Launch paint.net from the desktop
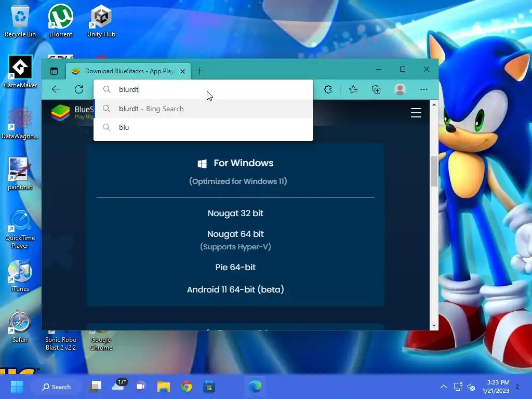The image size is (532, 399). pos(20,174)
